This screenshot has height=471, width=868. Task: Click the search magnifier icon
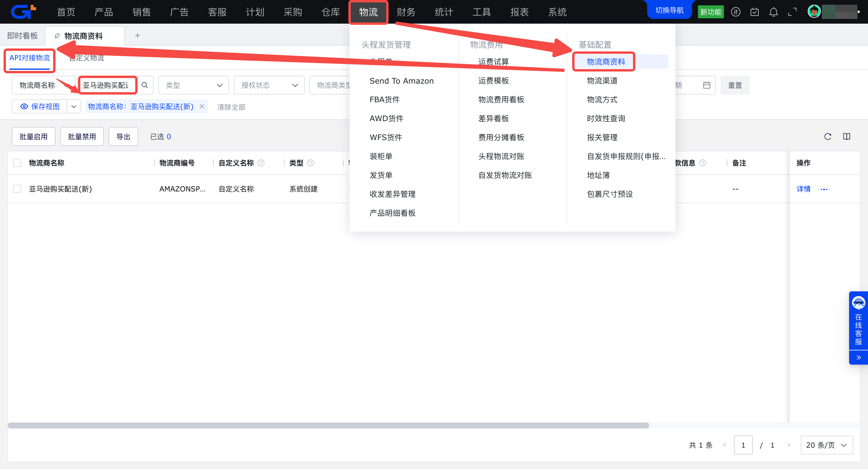(145, 85)
